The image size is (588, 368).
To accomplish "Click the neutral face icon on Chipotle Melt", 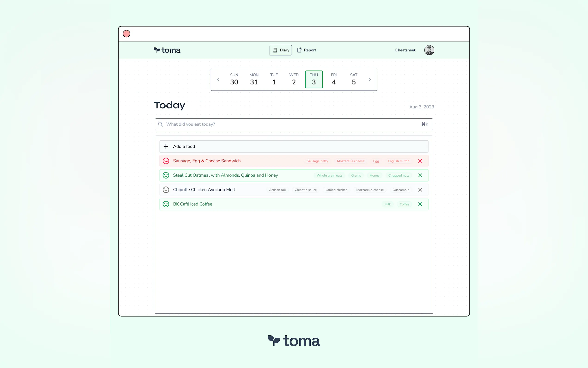I will click(166, 190).
